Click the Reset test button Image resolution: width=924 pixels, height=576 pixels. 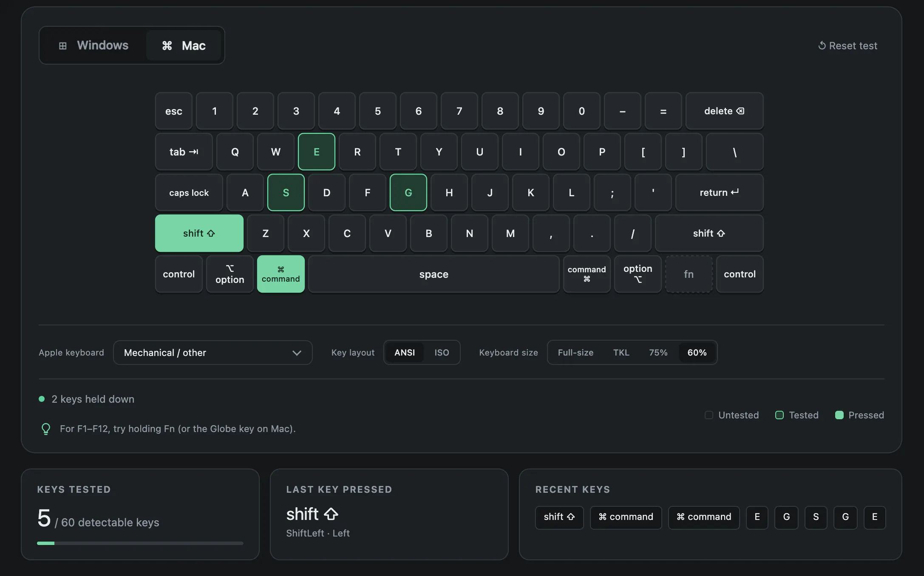[847, 45]
